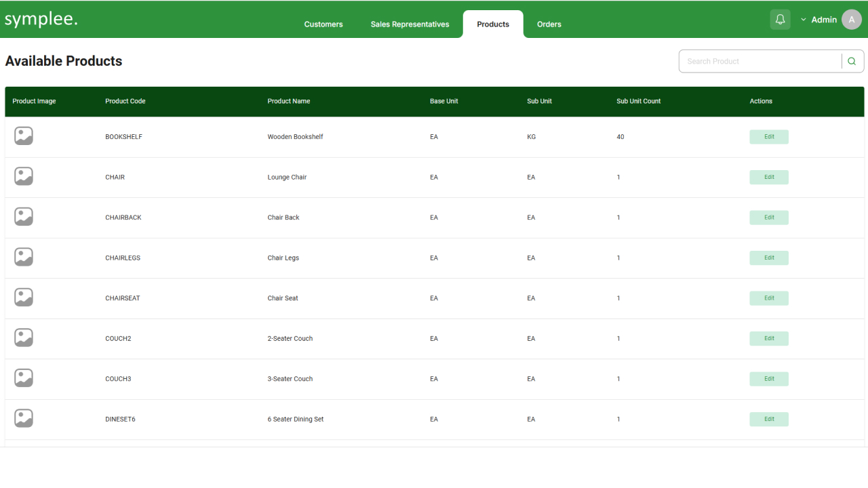Click the symplee logo
Image resolution: width=868 pixels, height=488 pixels.
click(41, 20)
